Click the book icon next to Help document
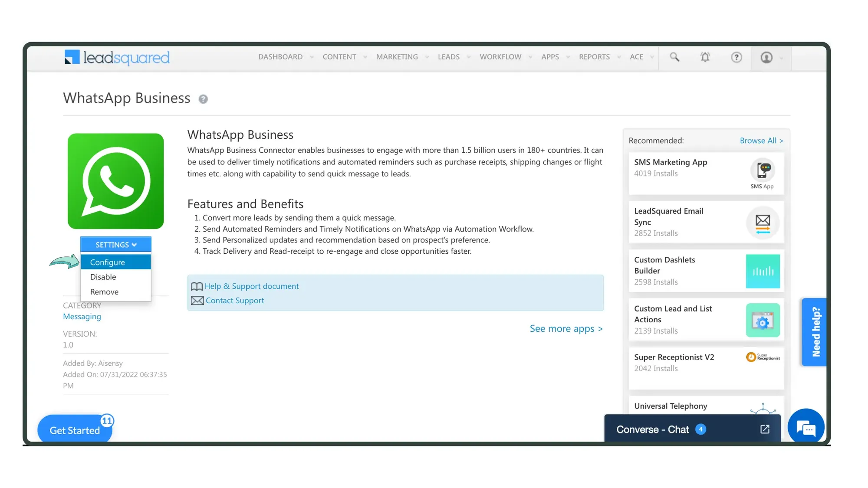 197,286
